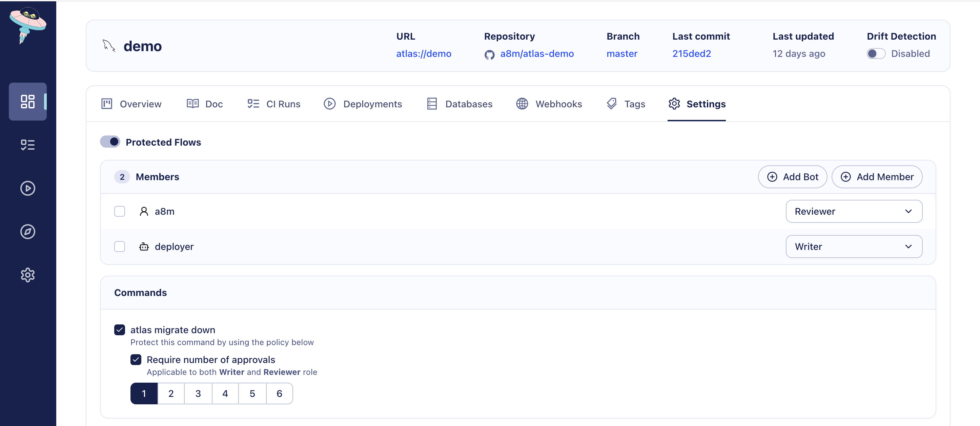Switch to the Tags tab

(626, 104)
